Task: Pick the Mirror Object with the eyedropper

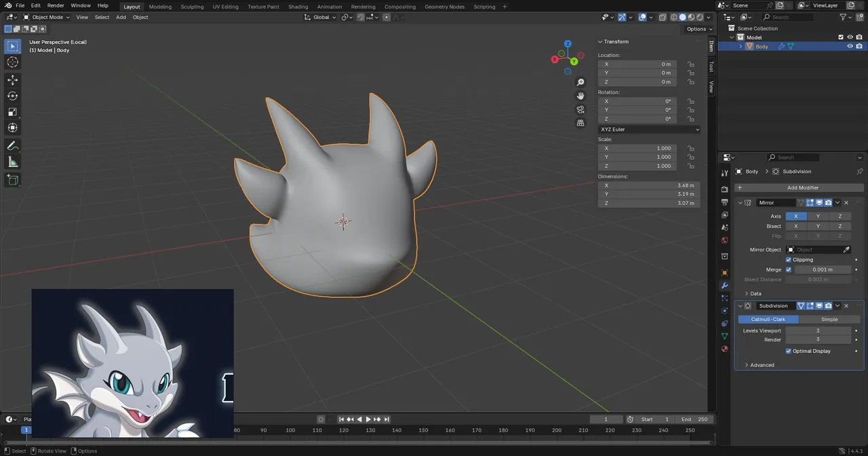Action: coord(846,250)
